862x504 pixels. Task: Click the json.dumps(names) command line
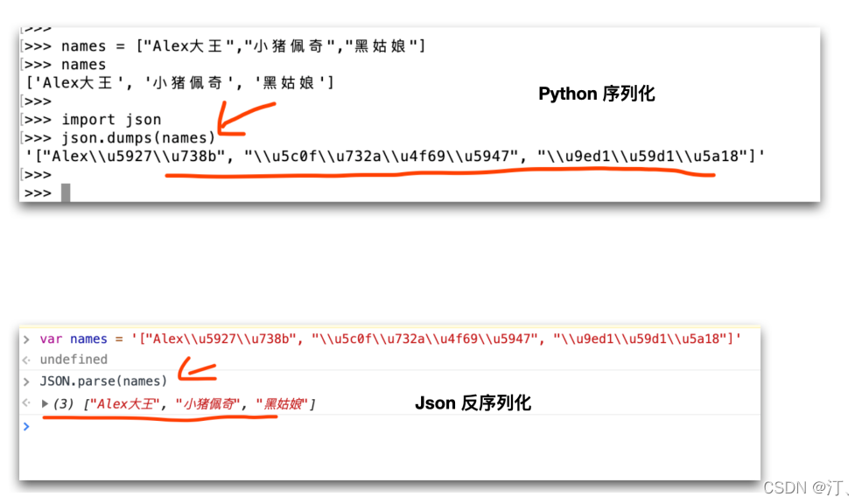(x=119, y=138)
